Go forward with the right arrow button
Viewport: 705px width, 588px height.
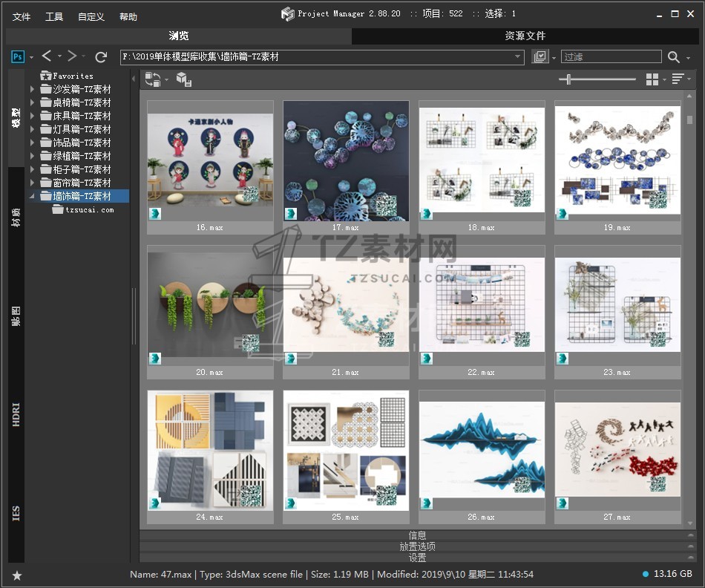coord(72,56)
